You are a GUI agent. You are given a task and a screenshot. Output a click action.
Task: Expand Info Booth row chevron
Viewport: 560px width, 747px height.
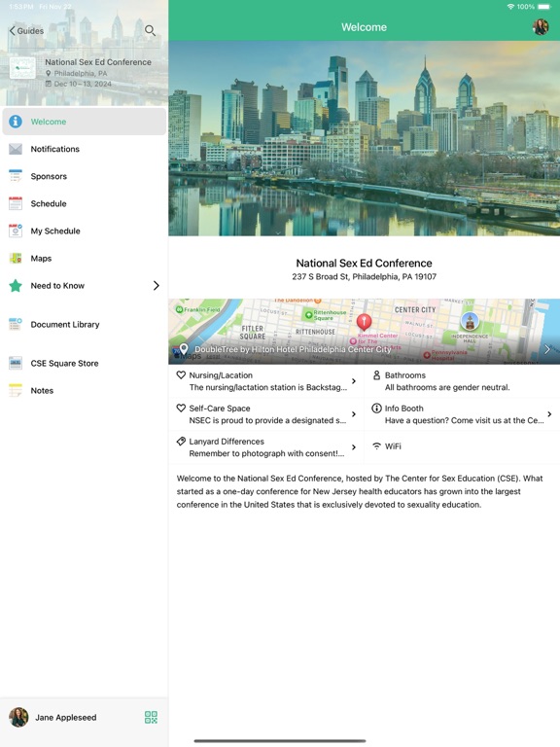click(549, 414)
